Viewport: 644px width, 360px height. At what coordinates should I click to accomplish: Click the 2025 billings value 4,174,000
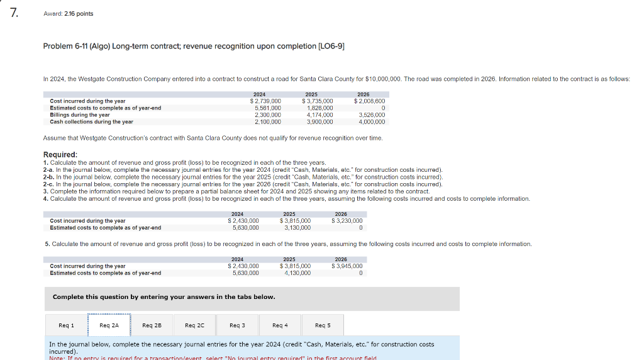(320, 115)
